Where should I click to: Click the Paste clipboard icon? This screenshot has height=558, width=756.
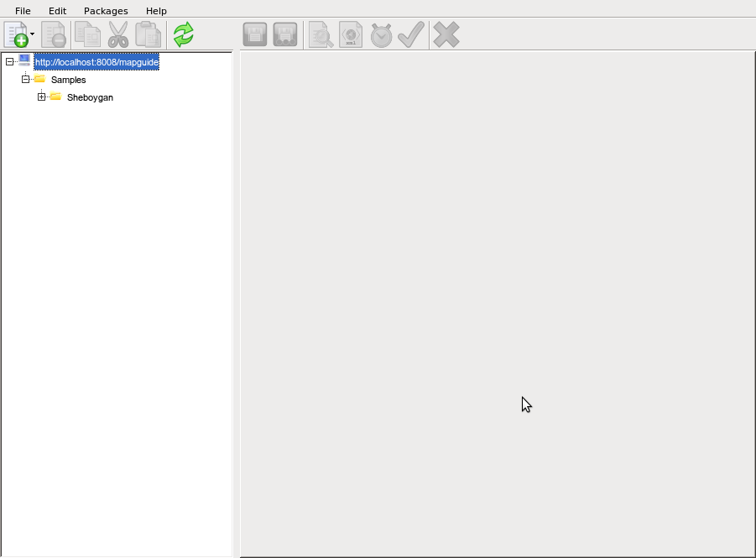[148, 34]
